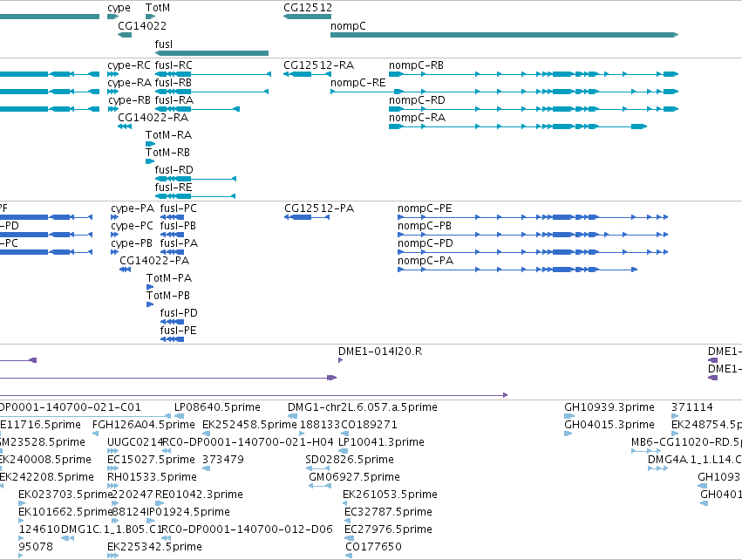Select transcript nompC-RE label
This screenshot has width=742, height=560.
358,83
